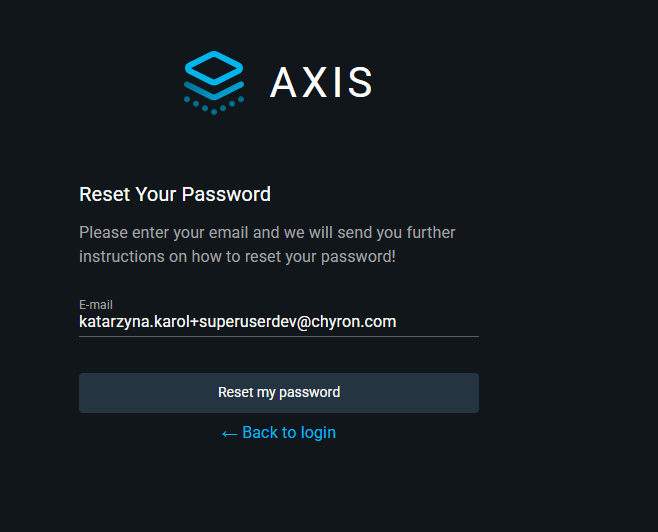Click empty space right of the entered email

(440, 322)
